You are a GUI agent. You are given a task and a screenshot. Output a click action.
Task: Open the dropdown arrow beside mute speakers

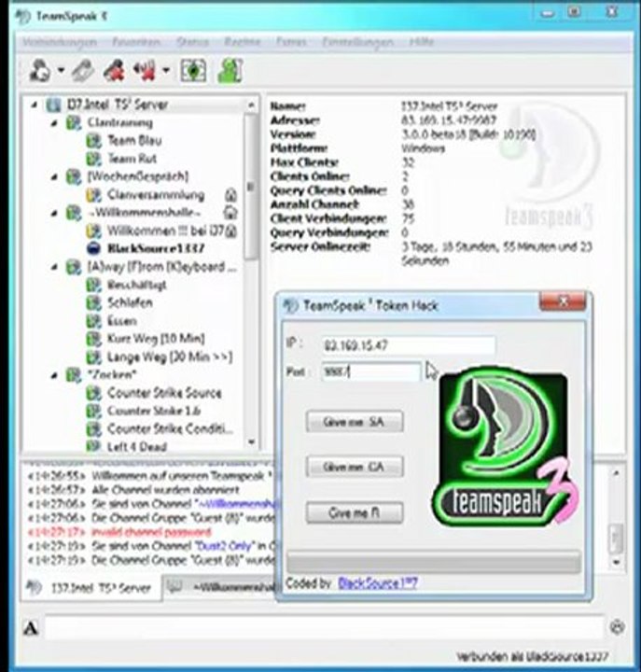[x=166, y=70]
